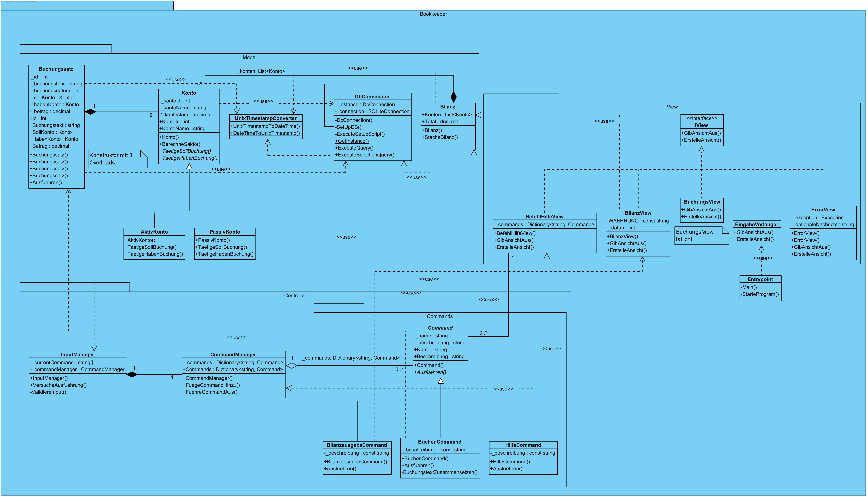
Task: Click the 'BuchungsView ist icht' note
Action: tap(702, 236)
